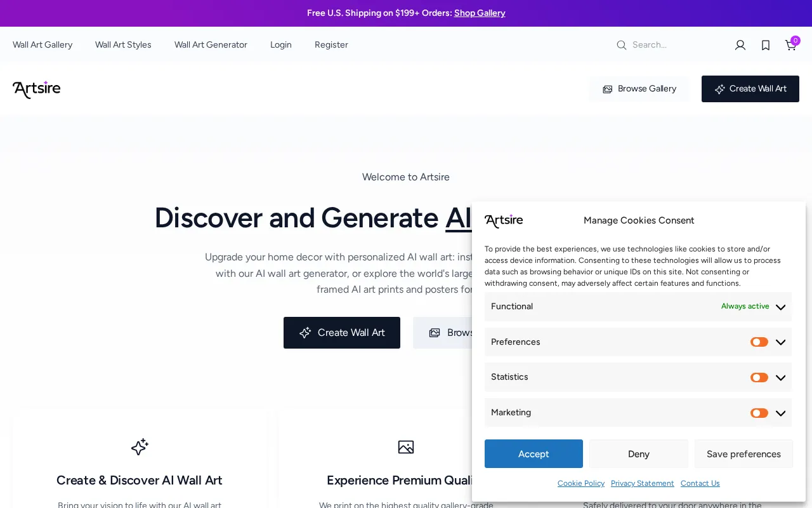Open the shopping cart icon
This screenshot has width=812, height=508.
[x=790, y=45]
